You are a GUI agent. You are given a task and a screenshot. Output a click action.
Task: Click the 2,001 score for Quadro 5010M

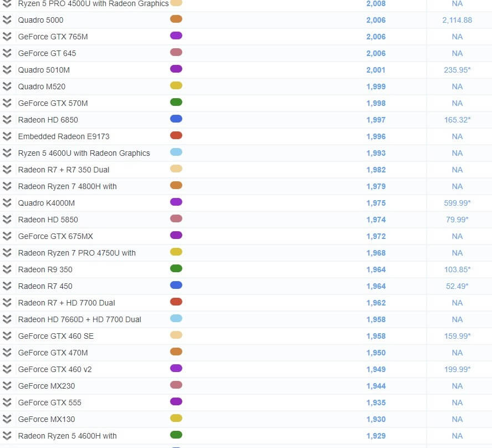coord(376,70)
